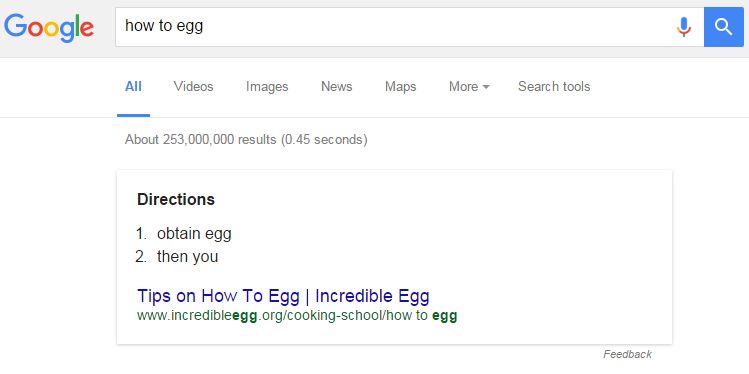
Task: Open 'Tips on How To Egg | Incredible Egg' link
Action: (283, 296)
